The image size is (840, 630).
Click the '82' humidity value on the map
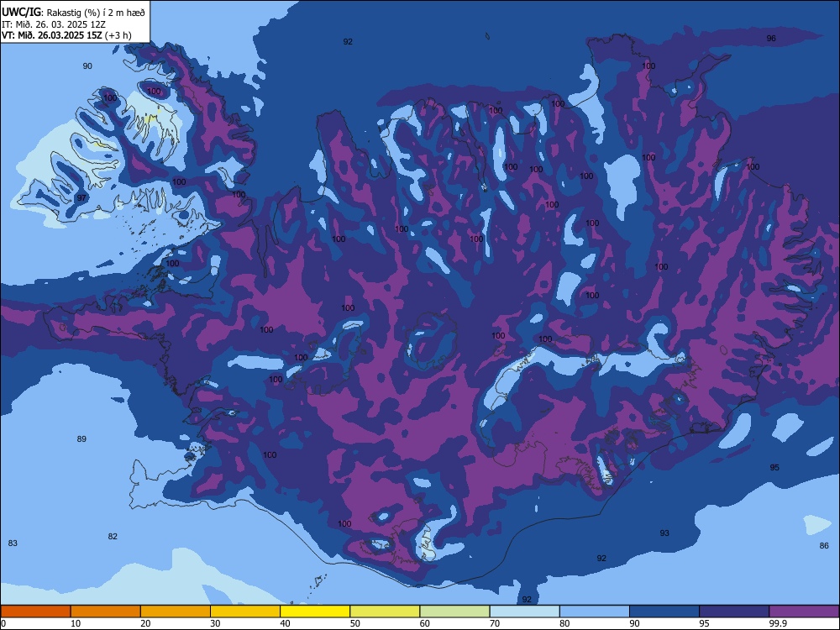pyautogui.click(x=113, y=536)
